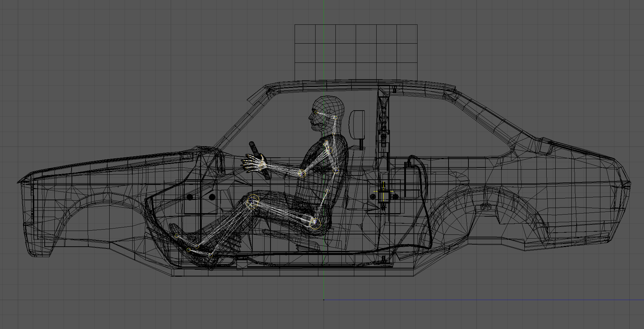Select the square grid plane above the roof
Screen dimensions: 644x329
click(x=356, y=52)
